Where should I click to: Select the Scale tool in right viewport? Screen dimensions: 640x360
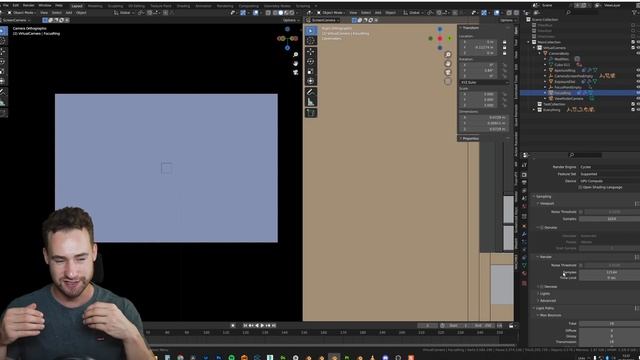pos(311,71)
